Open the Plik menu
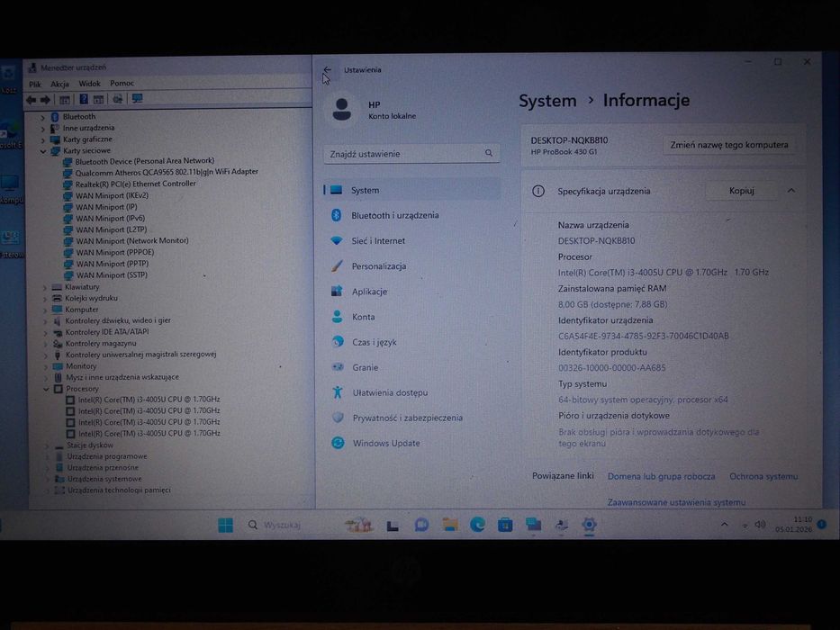 pos(35,84)
